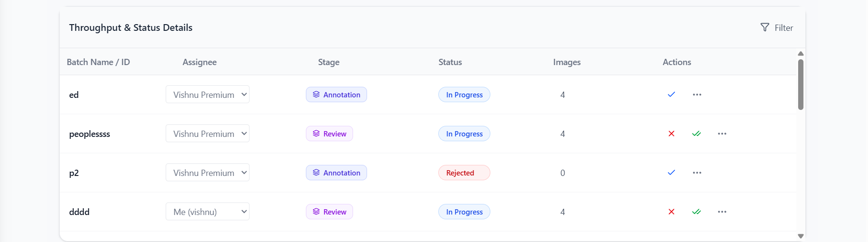Screen dimensions: 868x242
Task: Select batch name 'peoplessss'
Action: 90,134
